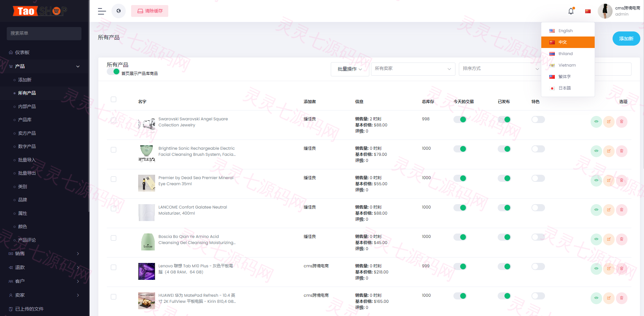This screenshot has height=316, width=644.
Task: Choose Vietnam in language menu
Action: pos(568,65)
